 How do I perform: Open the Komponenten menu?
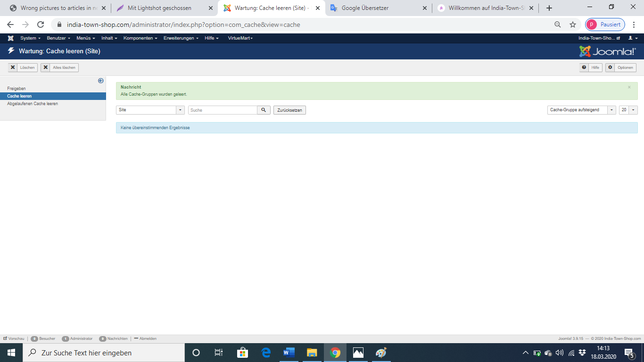pos(140,38)
